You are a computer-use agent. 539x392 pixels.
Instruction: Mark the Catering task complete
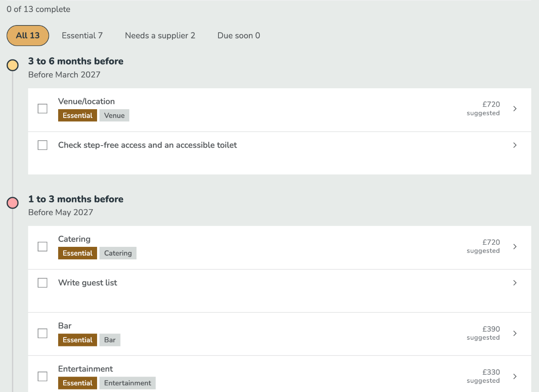point(42,246)
